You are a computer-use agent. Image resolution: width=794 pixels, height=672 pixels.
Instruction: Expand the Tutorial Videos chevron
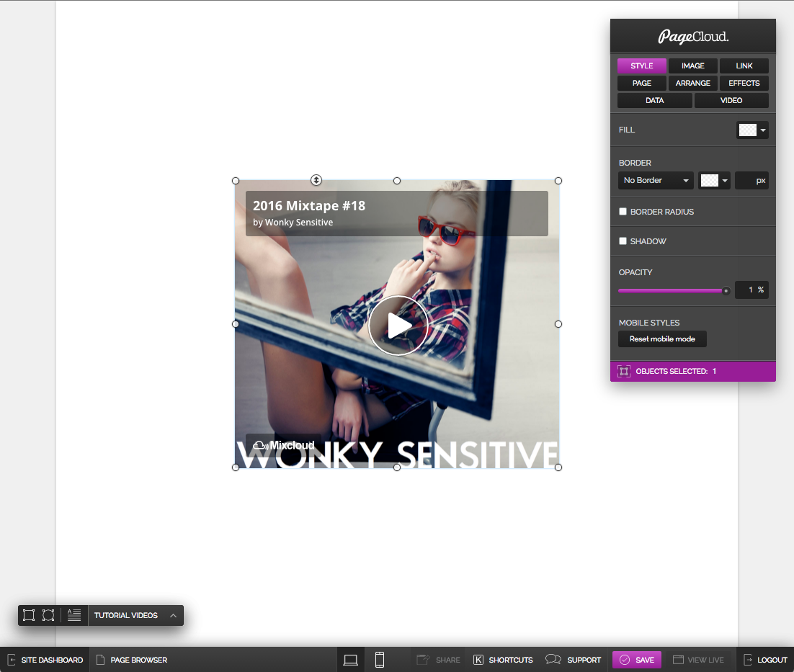pos(173,616)
